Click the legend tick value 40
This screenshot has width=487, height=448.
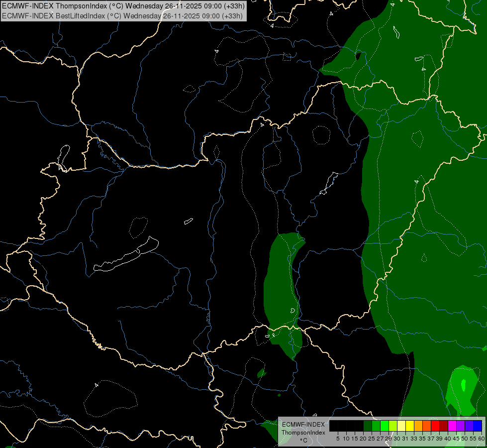point(448,439)
